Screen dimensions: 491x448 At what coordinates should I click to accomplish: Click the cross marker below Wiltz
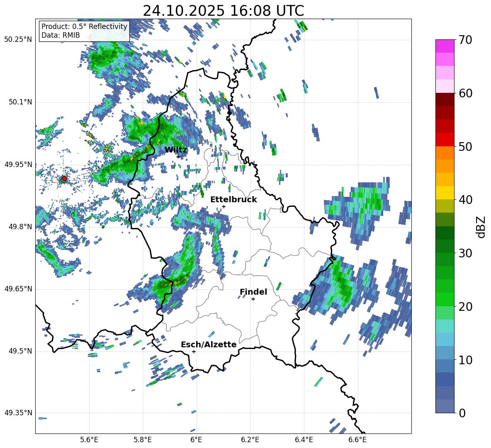coord(178,157)
